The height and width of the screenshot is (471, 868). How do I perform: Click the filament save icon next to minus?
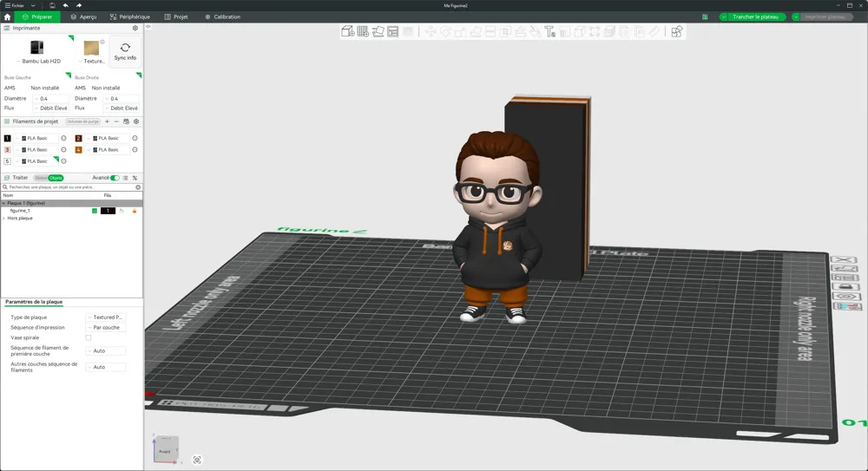pyautogui.click(x=126, y=121)
